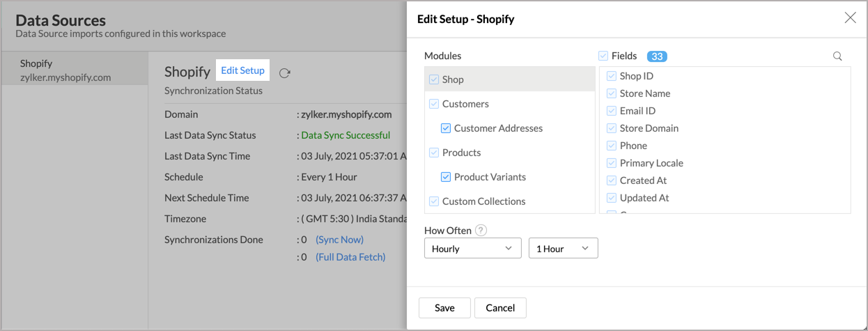This screenshot has height=331, width=868.
Task: Open the 1 Hour interval dropdown
Action: click(563, 249)
